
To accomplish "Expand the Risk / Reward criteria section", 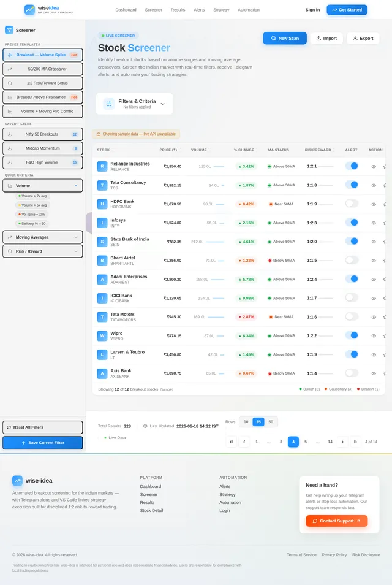I will click(x=42, y=251).
